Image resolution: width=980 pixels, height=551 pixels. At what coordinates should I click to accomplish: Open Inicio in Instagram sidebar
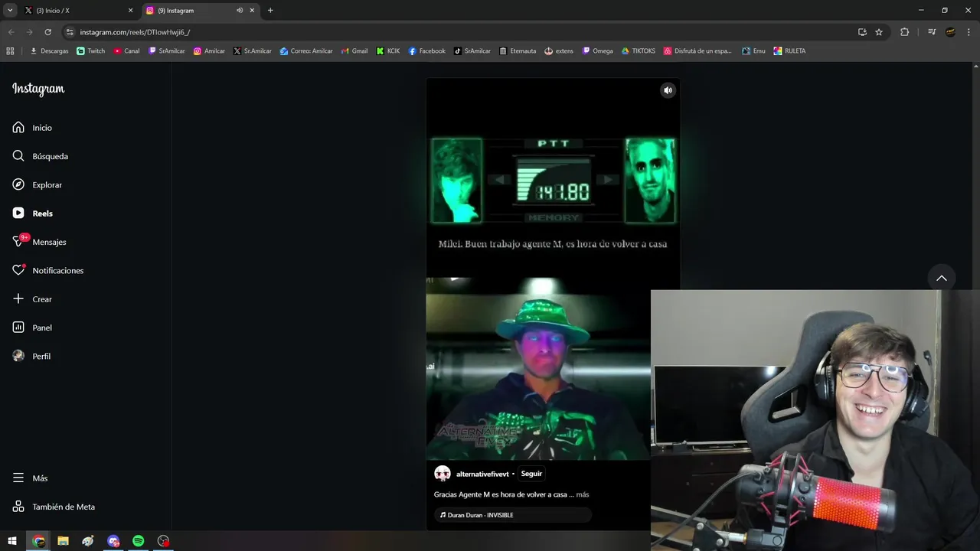tap(32, 128)
